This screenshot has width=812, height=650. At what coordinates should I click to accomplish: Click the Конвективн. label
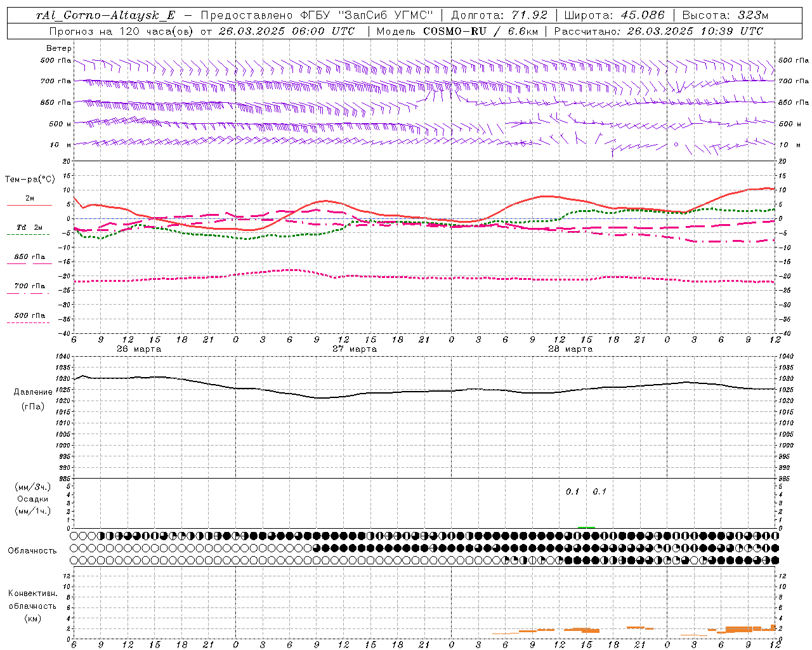pos(33,594)
